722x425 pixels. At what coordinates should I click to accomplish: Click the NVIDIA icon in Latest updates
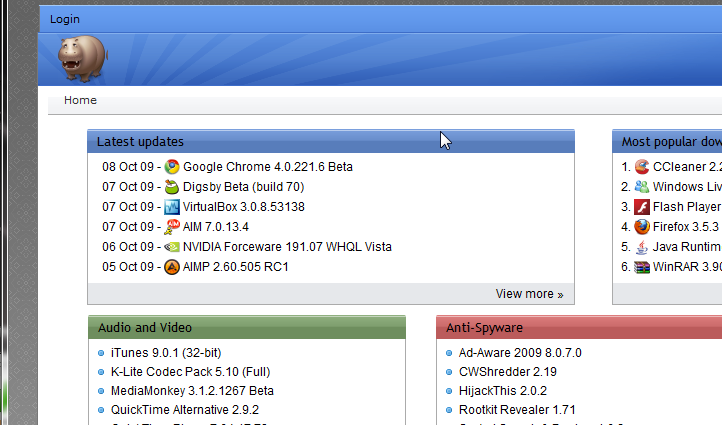tap(172, 247)
